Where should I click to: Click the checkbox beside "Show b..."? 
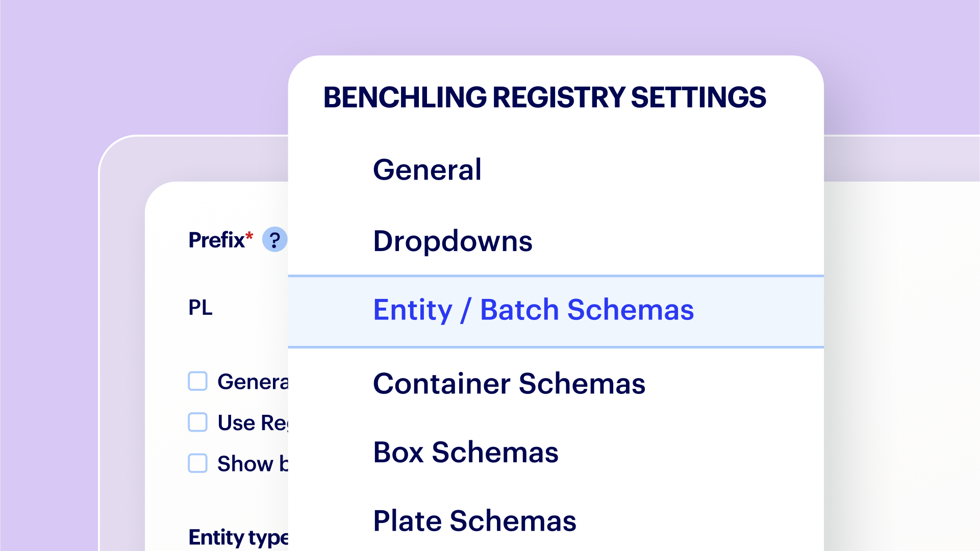[x=197, y=464]
